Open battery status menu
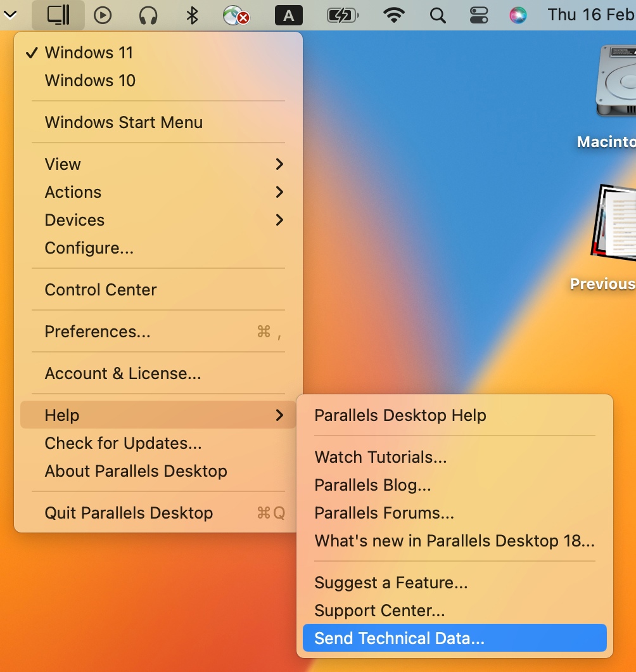Screen dimensions: 636x672 coord(342,15)
